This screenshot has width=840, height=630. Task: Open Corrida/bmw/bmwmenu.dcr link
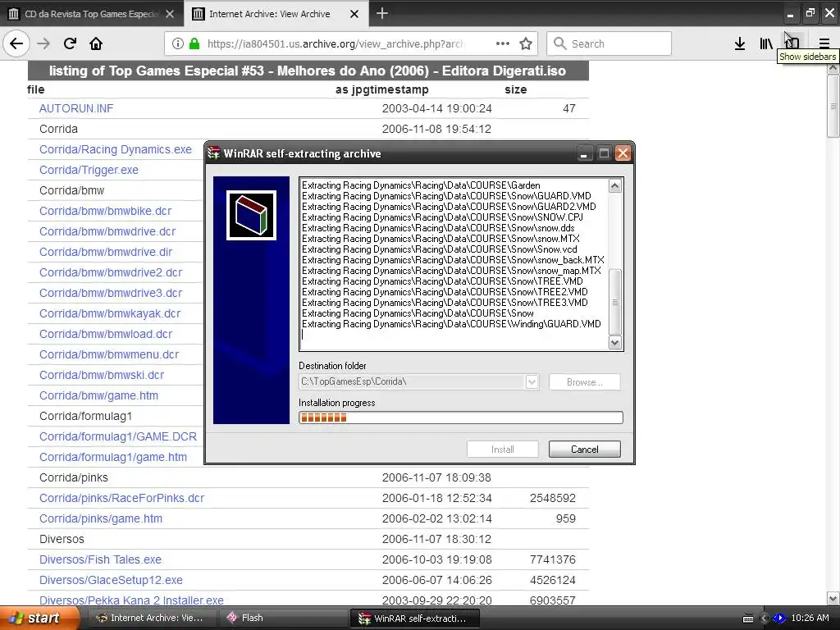tap(109, 354)
